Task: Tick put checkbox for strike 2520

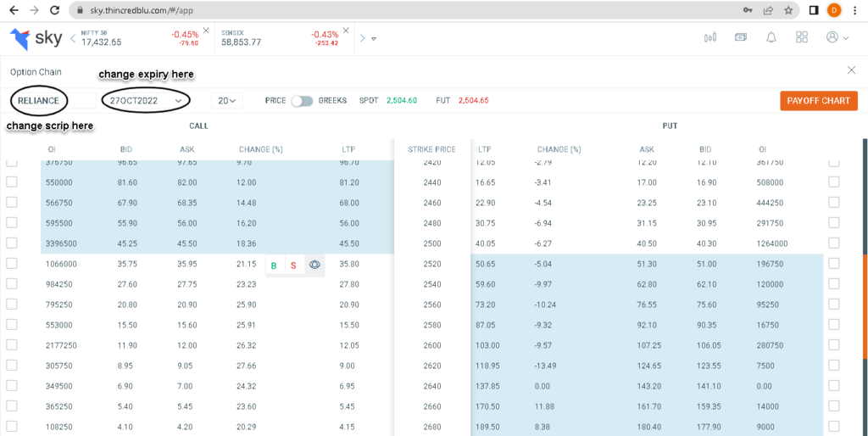Action: (x=834, y=263)
